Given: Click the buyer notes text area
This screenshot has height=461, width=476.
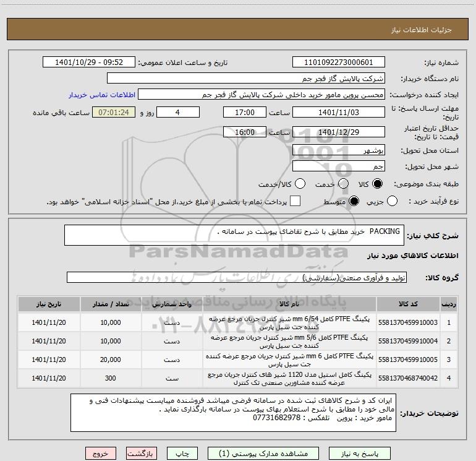Looking at the screenshot, I should pyautogui.click(x=233, y=413).
